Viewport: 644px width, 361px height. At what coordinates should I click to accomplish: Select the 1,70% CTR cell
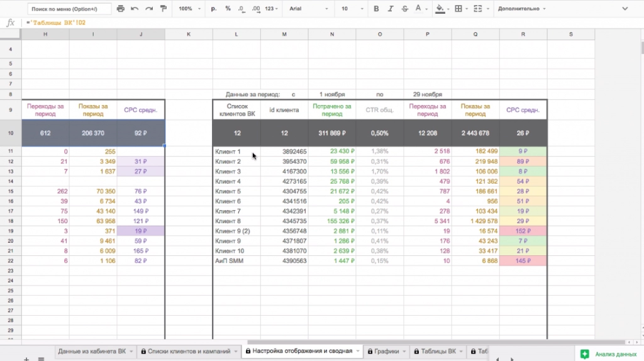pyautogui.click(x=379, y=172)
